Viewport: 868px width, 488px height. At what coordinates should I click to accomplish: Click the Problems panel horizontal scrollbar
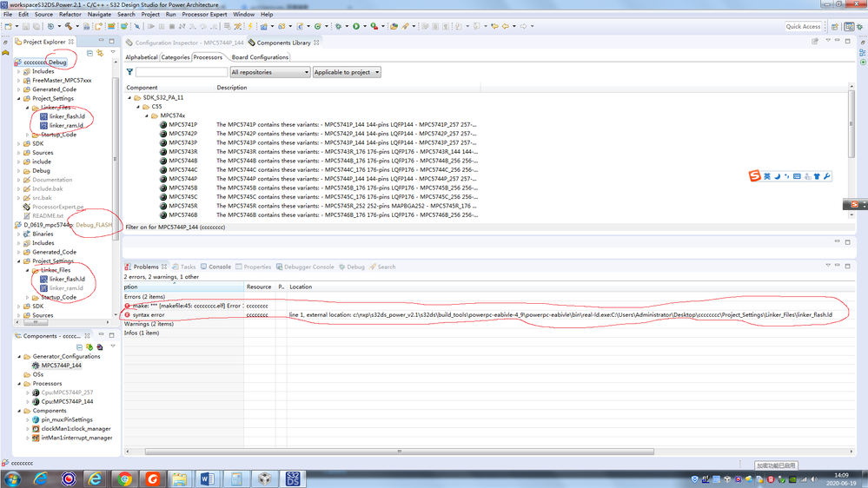[x=399, y=452]
